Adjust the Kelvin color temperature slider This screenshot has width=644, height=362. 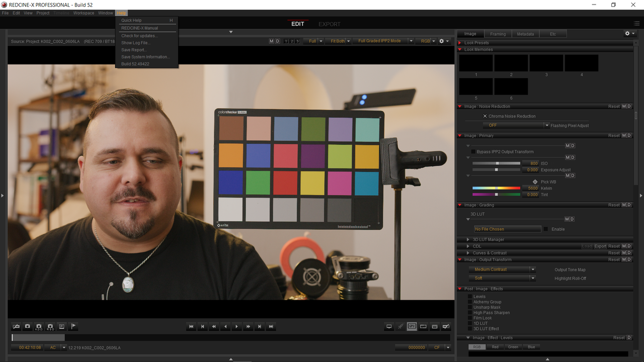point(496,188)
